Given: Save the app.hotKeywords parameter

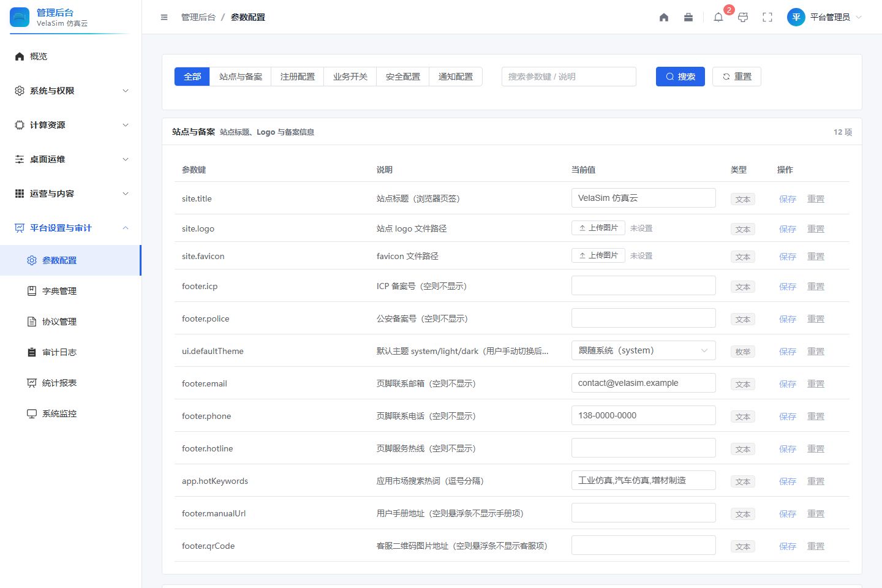Looking at the screenshot, I should click(788, 481).
